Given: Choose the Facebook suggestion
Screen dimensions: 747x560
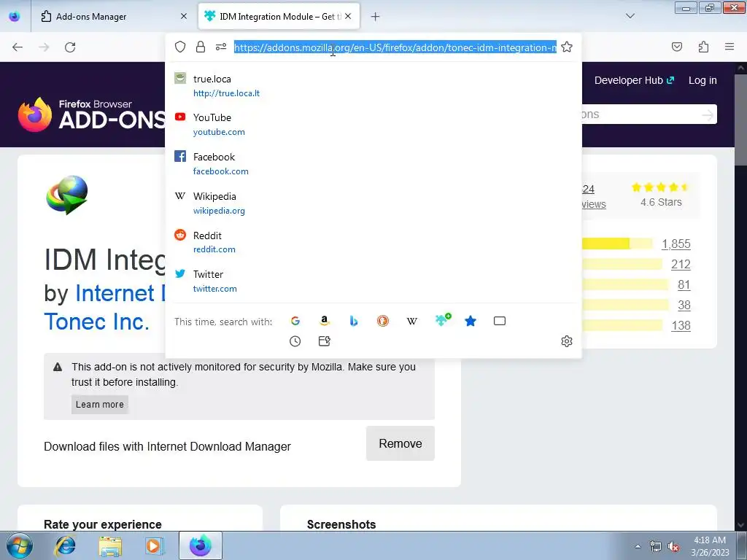Looking at the screenshot, I should tap(373, 163).
